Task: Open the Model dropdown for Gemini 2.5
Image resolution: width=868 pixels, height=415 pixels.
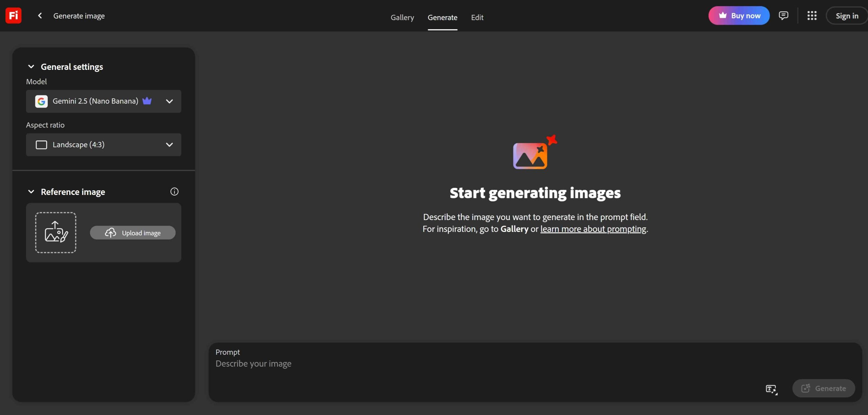Action: point(103,101)
